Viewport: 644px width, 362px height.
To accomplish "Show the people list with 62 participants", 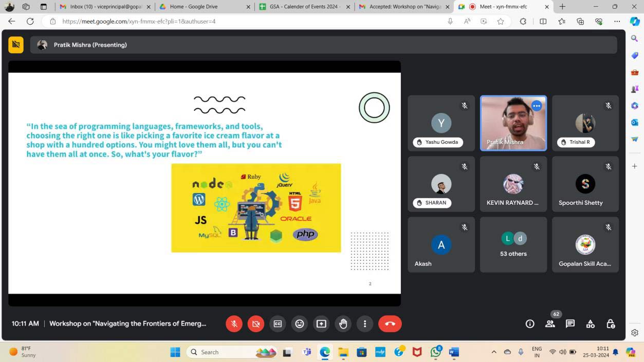I will coord(550,323).
